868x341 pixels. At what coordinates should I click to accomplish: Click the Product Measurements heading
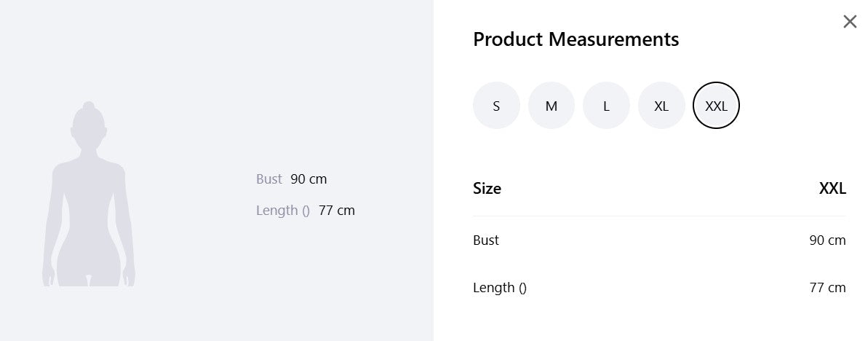[x=576, y=39]
